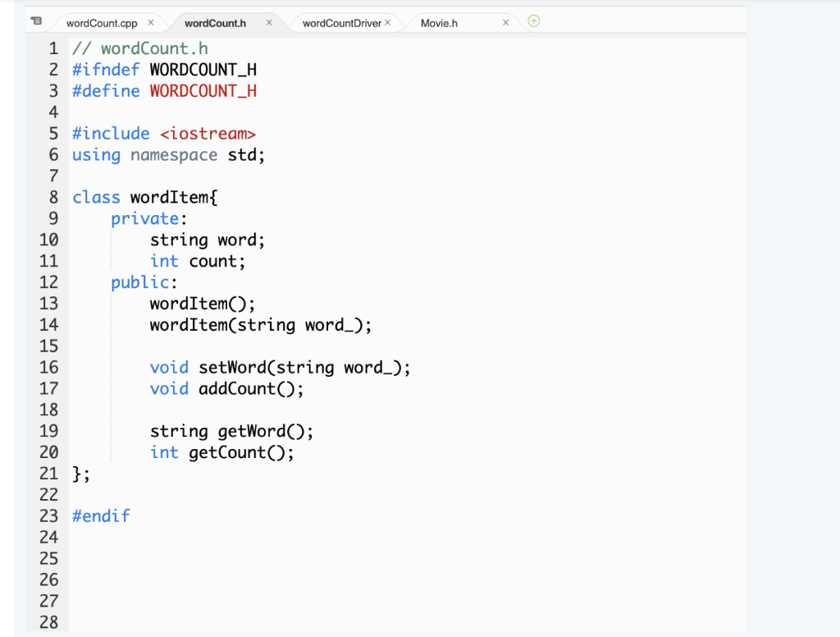
Task: Switch to the wordCount.cpp tab
Action: [x=103, y=24]
